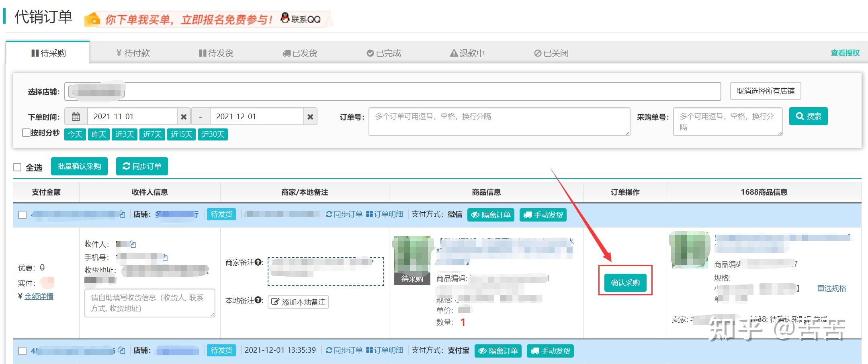
Task: Type an order number in 订单号 field
Action: pyautogui.click(x=498, y=122)
